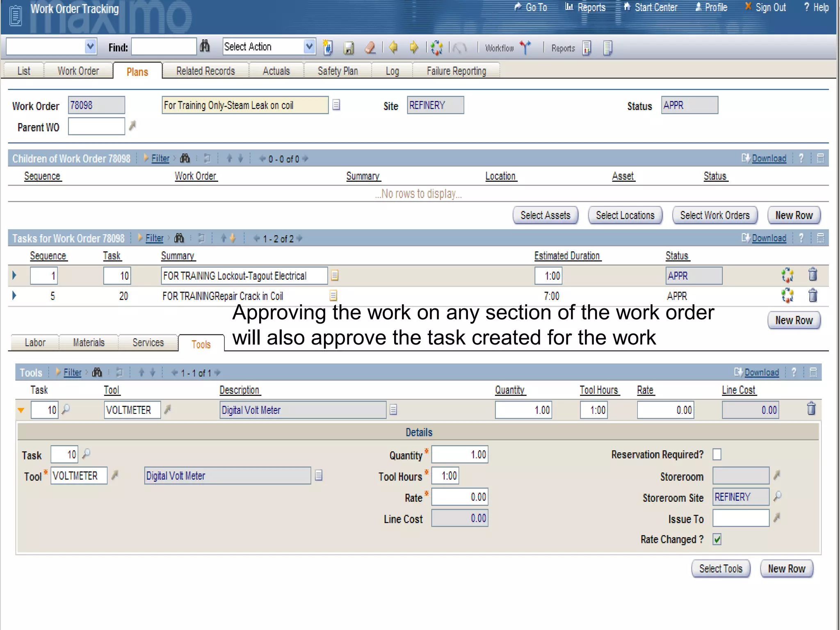Expand the task 20 row details arrow
The height and width of the screenshot is (630, 840).
(x=14, y=295)
